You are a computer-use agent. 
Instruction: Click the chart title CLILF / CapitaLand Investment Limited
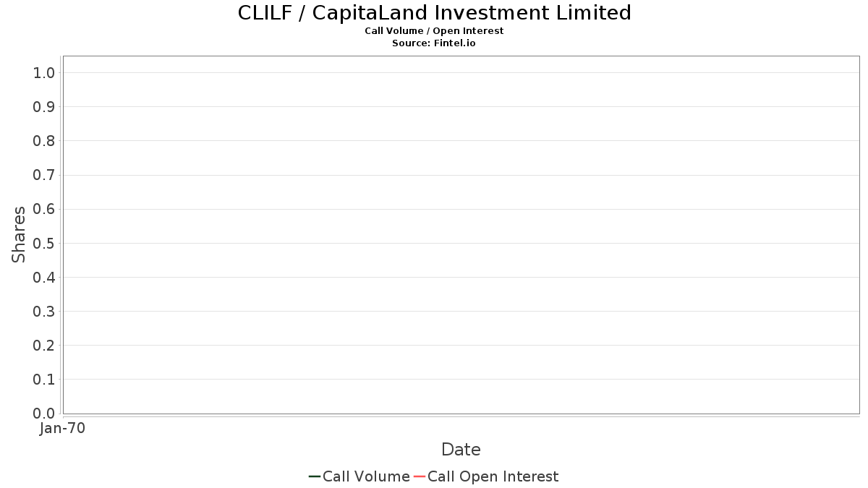point(435,13)
